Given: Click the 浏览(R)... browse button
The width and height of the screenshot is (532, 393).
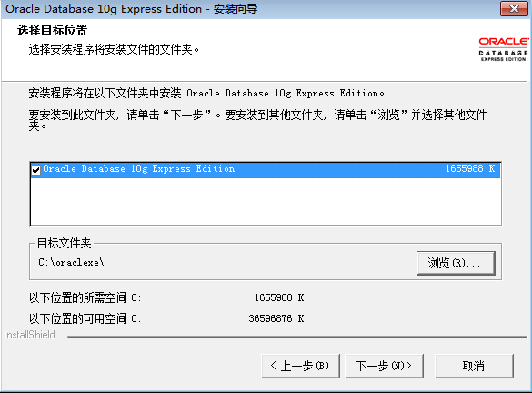Looking at the screenshot, I should 456,263.
